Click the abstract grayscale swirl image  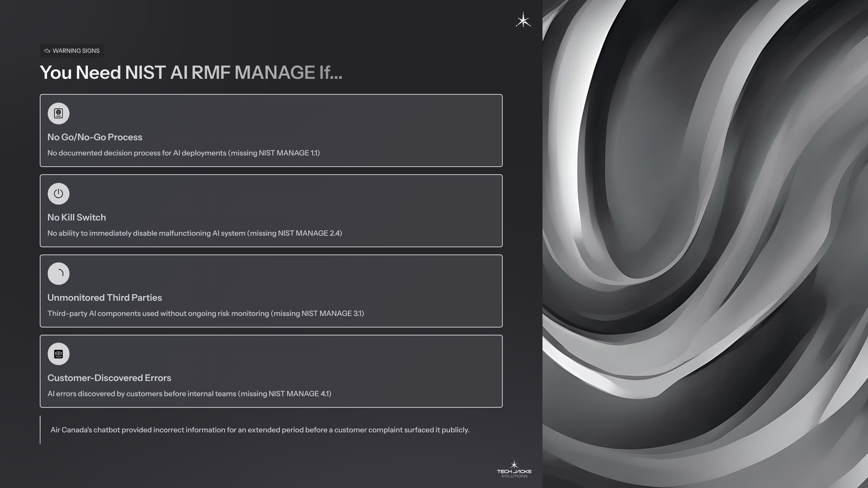click(x=705, y=244)
